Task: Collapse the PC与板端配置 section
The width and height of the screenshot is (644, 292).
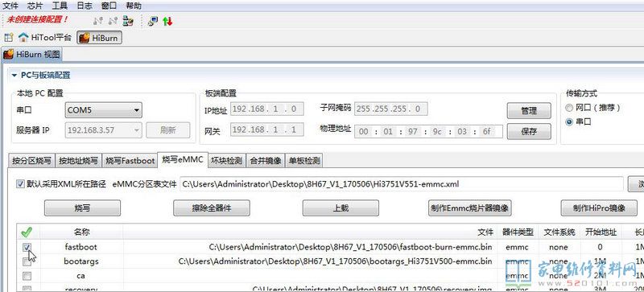Action: tap(14, 76)
